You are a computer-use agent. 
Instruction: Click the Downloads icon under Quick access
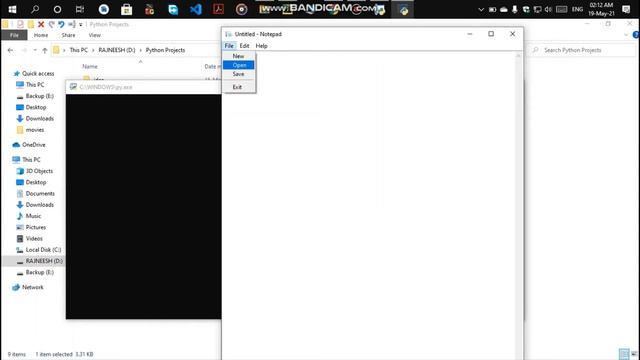coord(20,118)
